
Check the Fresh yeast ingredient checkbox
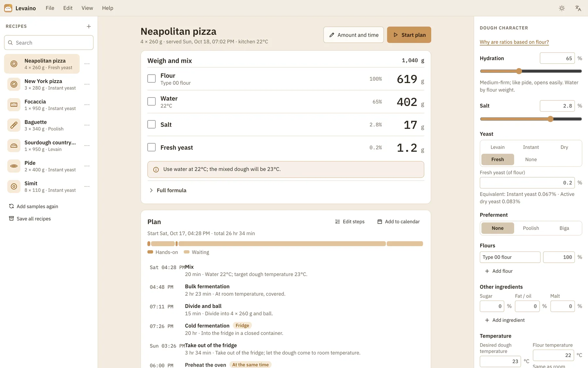tap(152, 147)
